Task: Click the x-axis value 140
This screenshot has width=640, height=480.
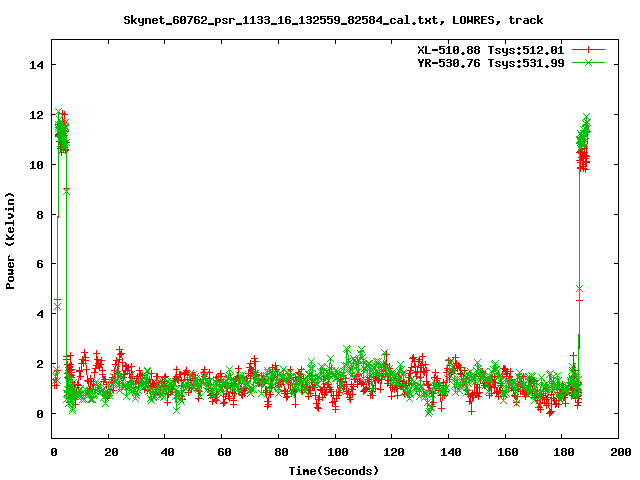Action: click(451, 452)
